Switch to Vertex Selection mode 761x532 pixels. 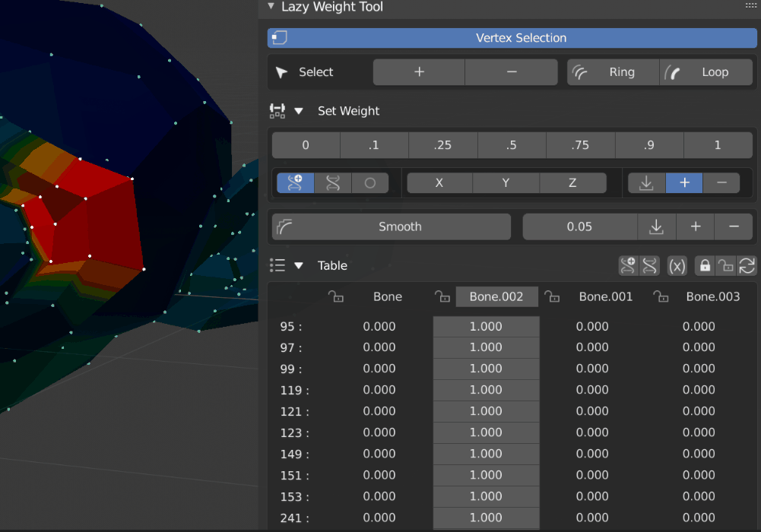(x=512, y=37)
